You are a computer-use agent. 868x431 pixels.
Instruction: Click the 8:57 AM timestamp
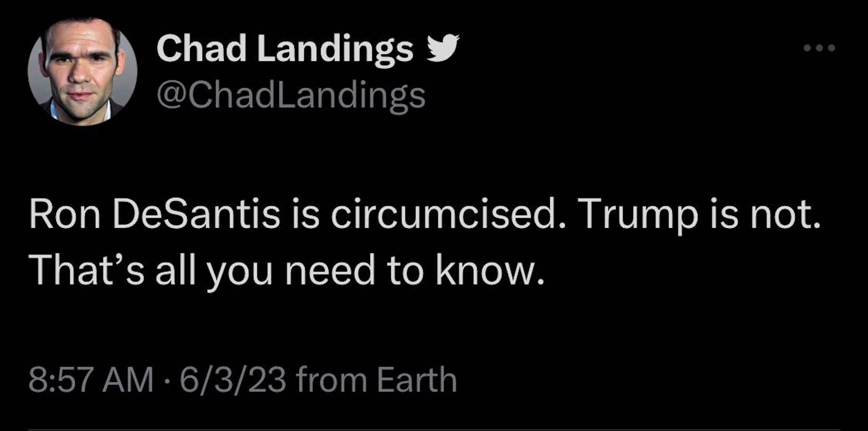[x=91, y=380]
